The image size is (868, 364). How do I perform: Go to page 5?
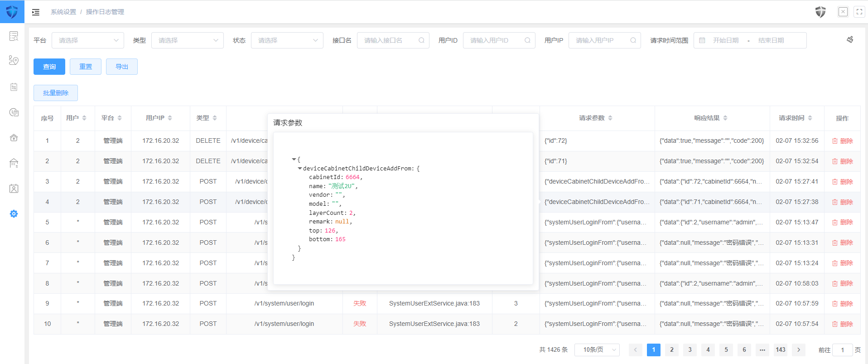(726, 349)
